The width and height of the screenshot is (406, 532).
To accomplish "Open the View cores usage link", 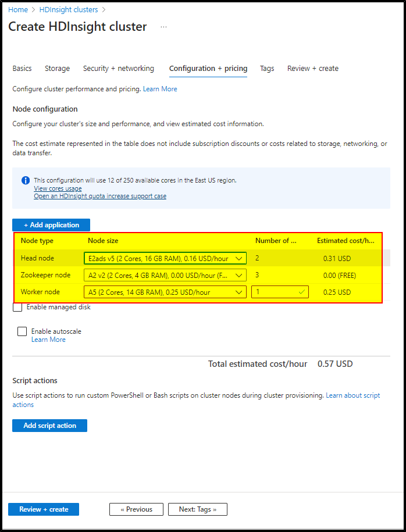I will coord(58,188).
